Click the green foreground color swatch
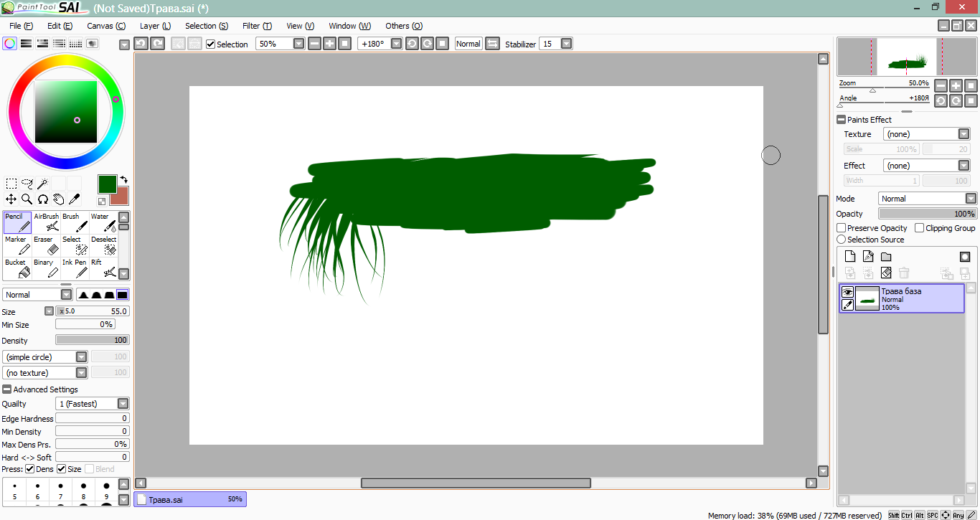 [107, 184]
